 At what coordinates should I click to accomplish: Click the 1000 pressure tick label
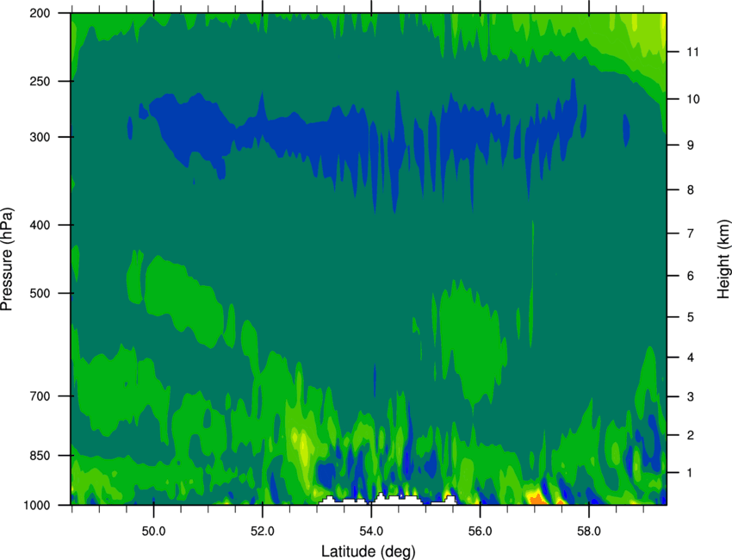click(x=37, y=505)
